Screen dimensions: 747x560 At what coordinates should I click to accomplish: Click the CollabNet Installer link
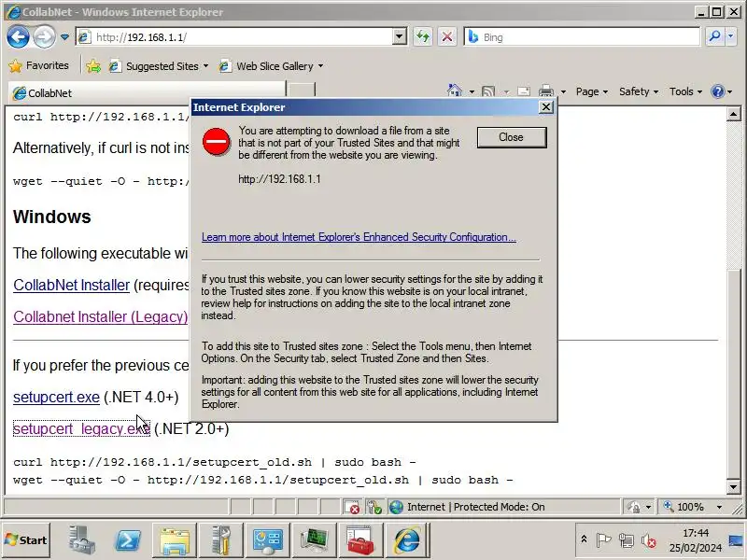[x=72, y=285]
